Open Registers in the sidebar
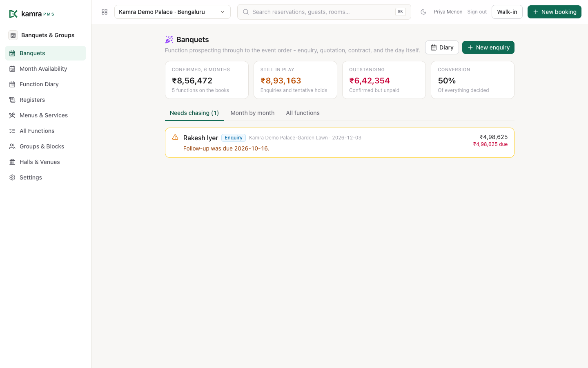The image size is (588, 368). click(45, 100)
